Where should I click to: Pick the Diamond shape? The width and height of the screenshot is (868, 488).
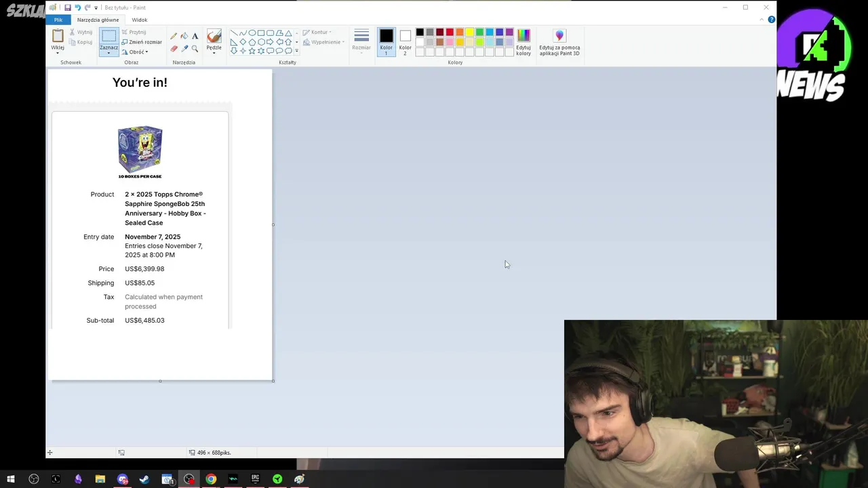(x=243, y=42)
